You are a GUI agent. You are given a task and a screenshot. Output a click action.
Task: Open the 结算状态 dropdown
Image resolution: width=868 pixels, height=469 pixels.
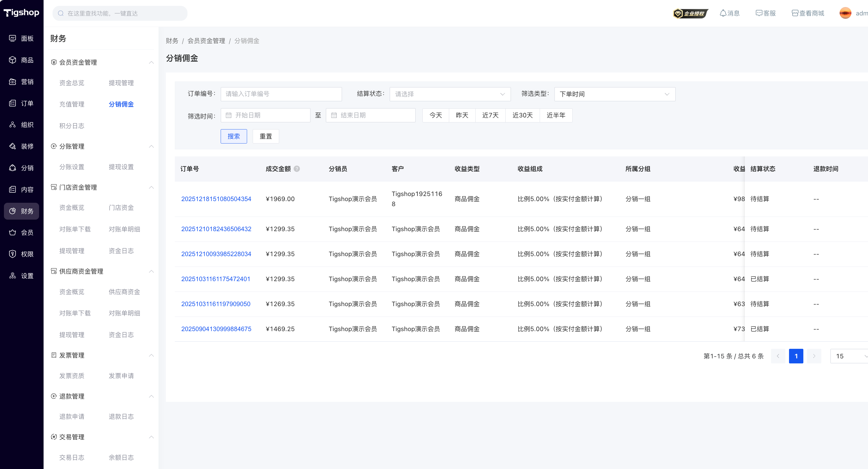450,94
